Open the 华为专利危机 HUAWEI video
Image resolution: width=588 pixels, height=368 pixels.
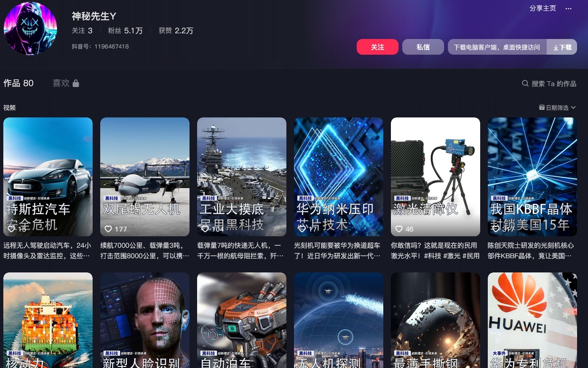tap(532, 320)
